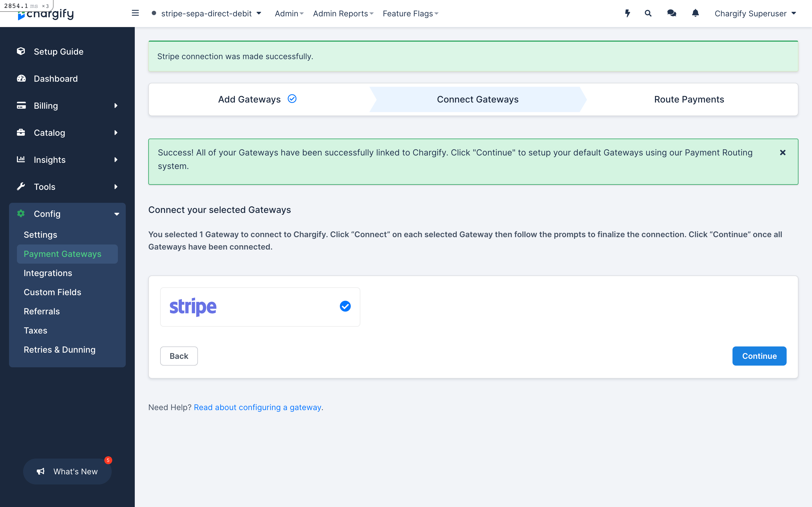The image size is (812, 507).
Task: Go to the Route Payments step
Action: tap(689, 99)
